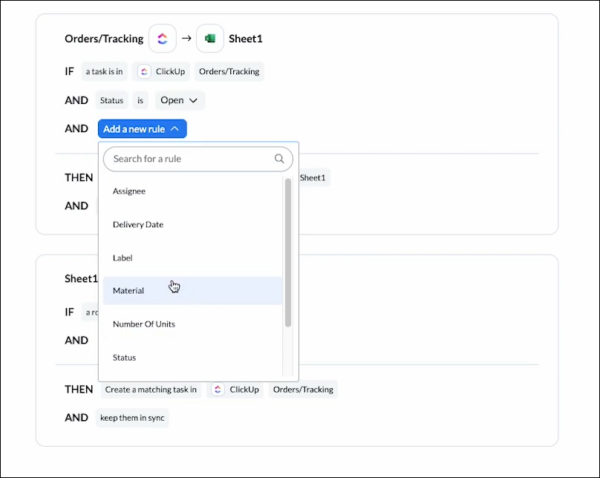Click the ClickUp logo in top card header
Screen dimensions: 600x478
click(162, 39)
